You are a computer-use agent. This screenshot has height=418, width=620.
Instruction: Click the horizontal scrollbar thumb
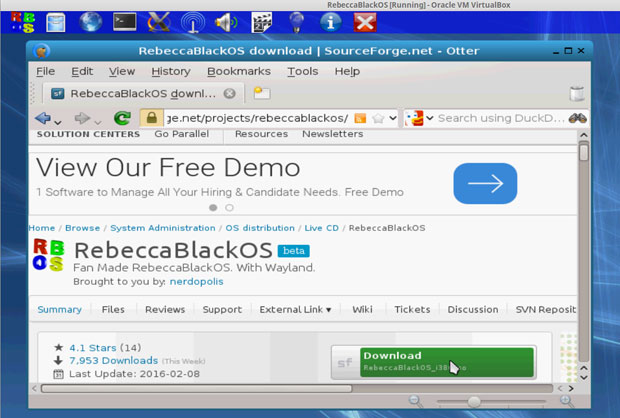[x=197, y=389]
